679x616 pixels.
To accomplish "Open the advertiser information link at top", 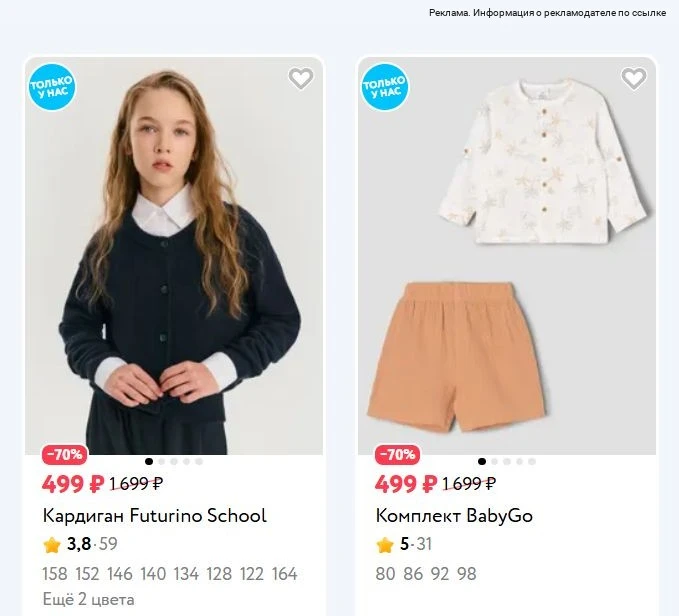I will click(547, 13).
